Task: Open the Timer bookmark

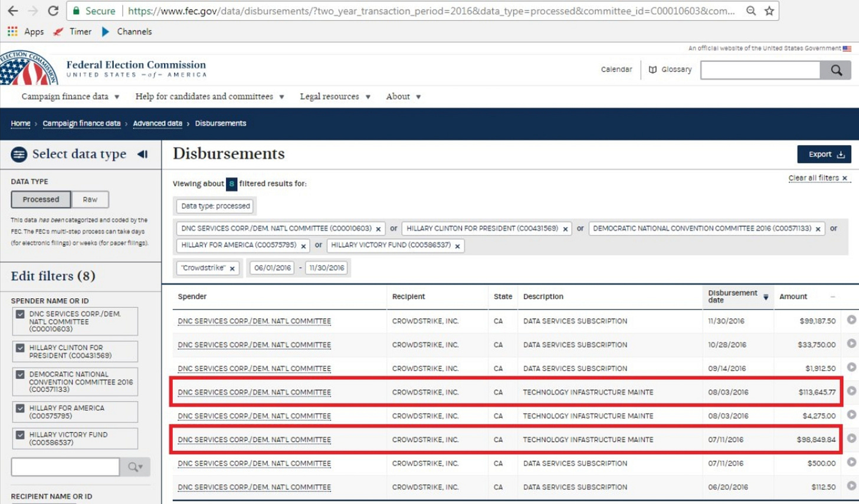Action: [73, 31]
